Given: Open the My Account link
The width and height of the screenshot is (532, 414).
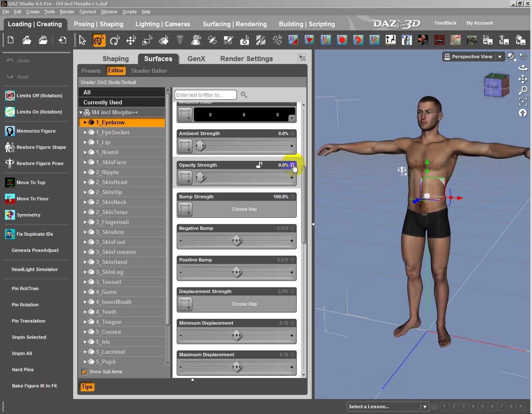Looking at the screenshot, I should (480, 23).
